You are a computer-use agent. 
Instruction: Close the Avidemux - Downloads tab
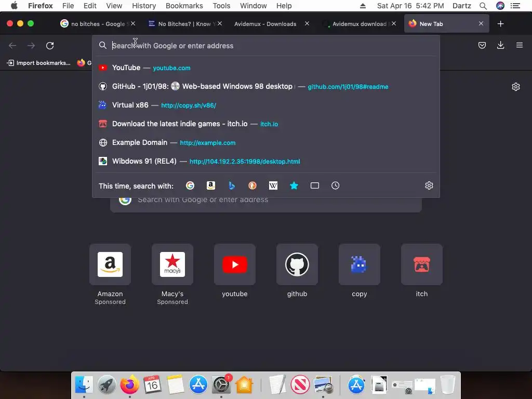click(x=307, y=23)
